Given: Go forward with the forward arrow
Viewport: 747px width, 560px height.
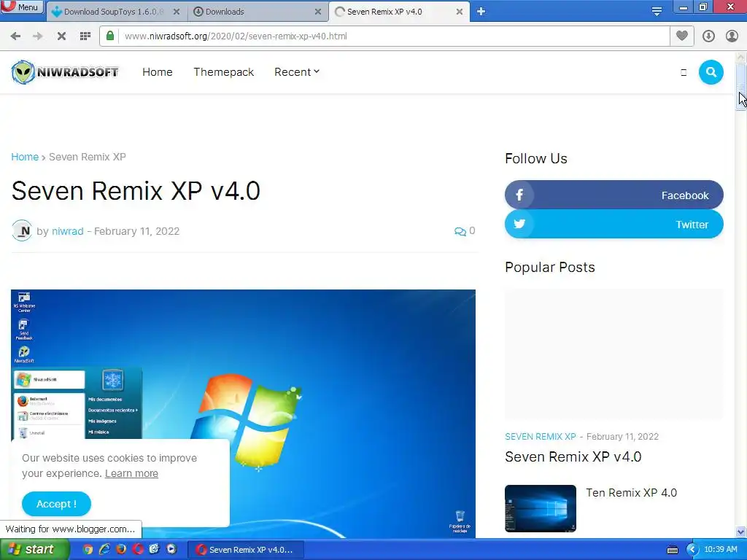Looking at the screenshot, I should coord(38,36).
